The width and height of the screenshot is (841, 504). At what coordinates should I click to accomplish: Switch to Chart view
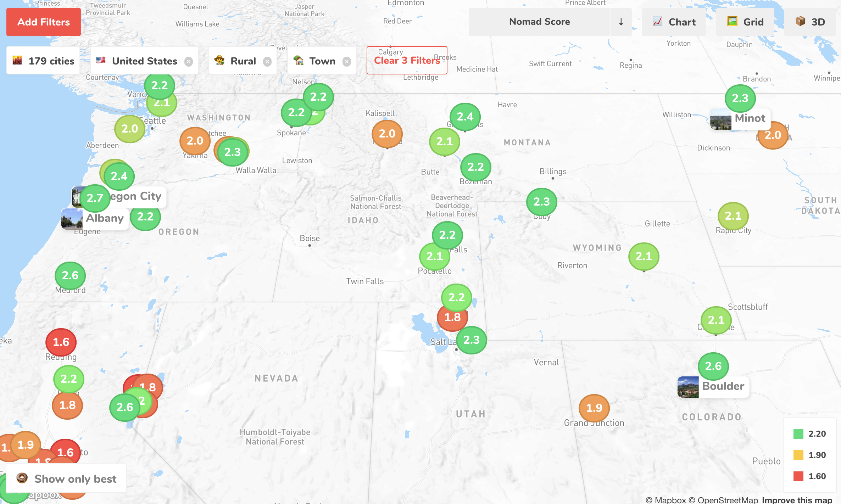674,22
